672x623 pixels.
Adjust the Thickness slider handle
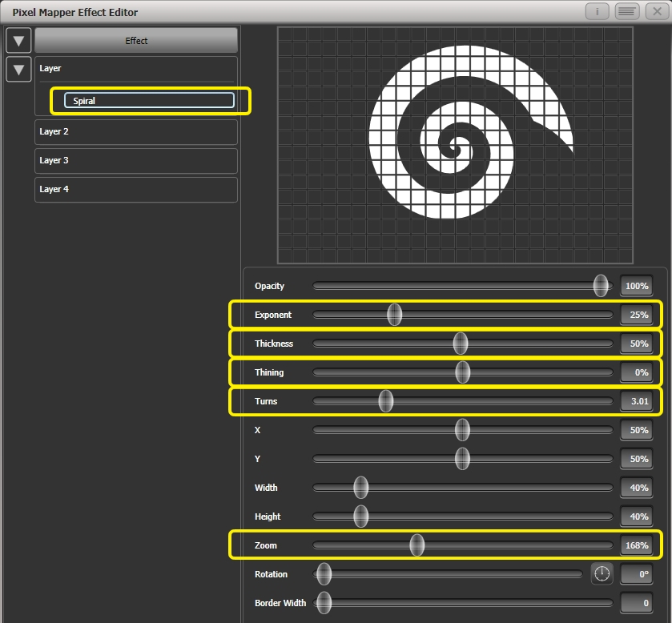461,343
